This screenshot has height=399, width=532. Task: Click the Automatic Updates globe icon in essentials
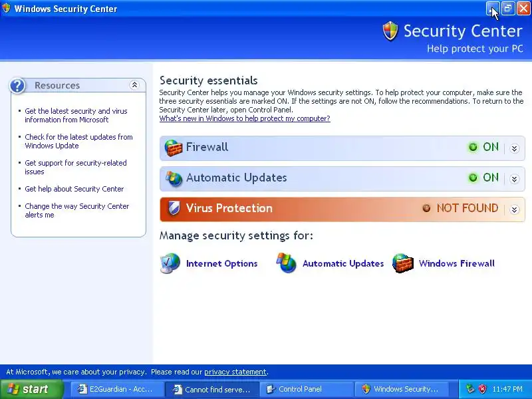(x=174, y=178)
